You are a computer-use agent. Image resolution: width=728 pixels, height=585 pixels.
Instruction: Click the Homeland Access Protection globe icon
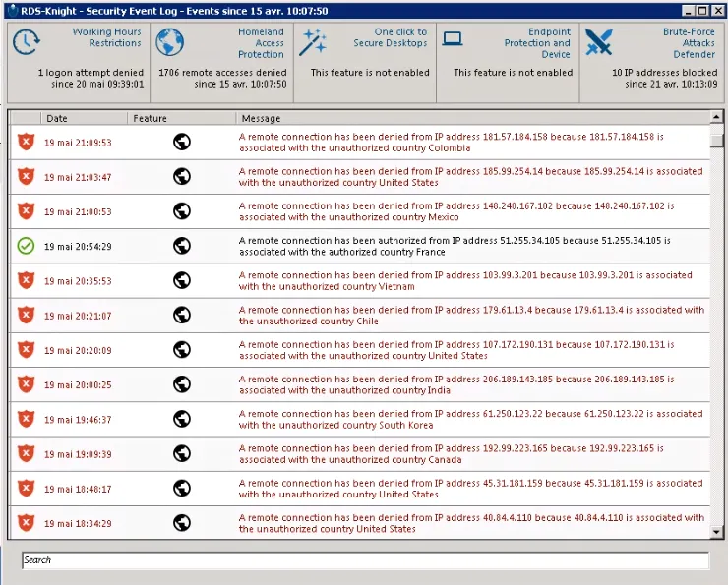pos(169,42)
